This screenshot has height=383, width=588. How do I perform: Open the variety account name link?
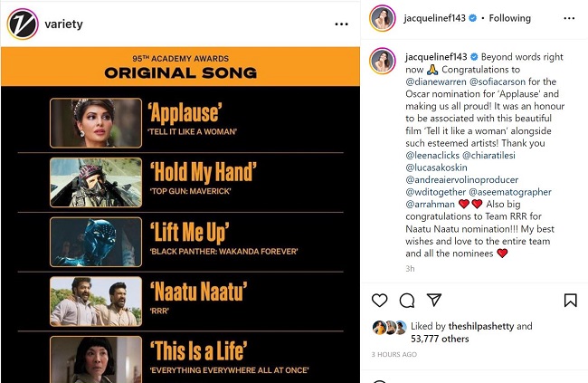tap(63, 24)
